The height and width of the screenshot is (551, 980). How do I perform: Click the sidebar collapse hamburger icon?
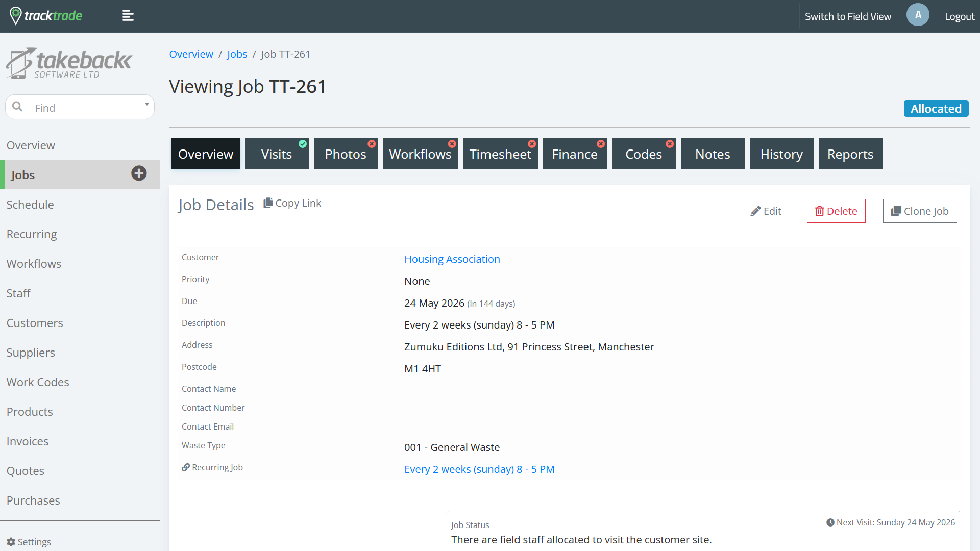(x=128, y=16)
